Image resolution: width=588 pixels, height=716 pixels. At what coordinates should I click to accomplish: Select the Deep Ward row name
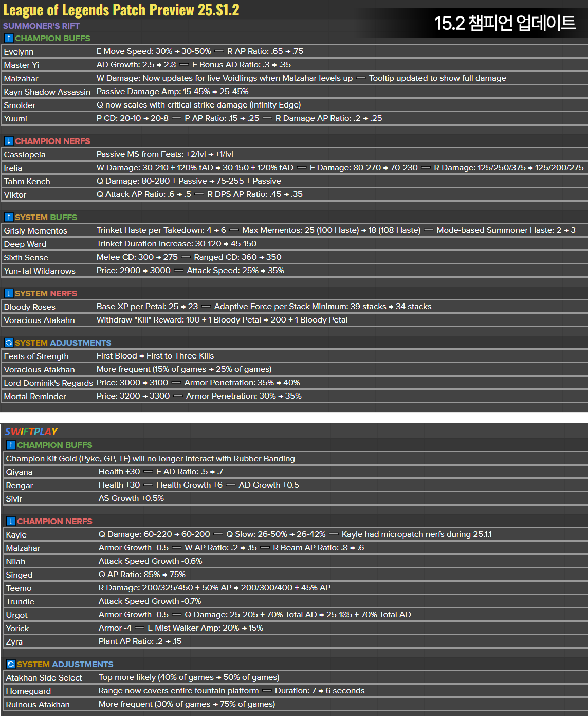point(25,244)
